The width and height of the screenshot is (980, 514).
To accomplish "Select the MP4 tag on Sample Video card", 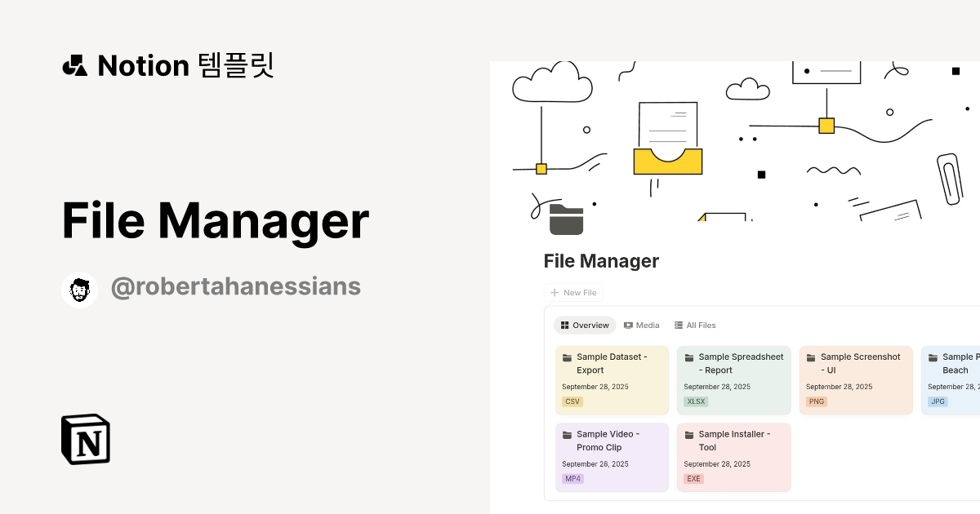I will point(572,479).
